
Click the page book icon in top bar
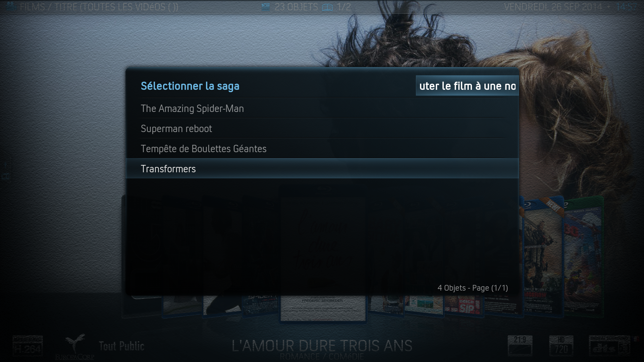pyautogui.click(x=327, y=7)
